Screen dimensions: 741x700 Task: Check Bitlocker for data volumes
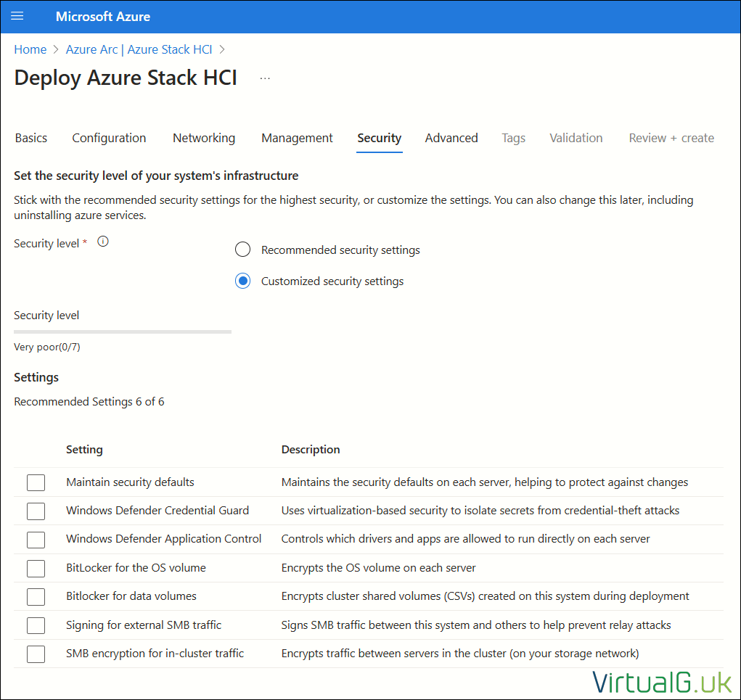pyautogui.click(x=36, y=596)
